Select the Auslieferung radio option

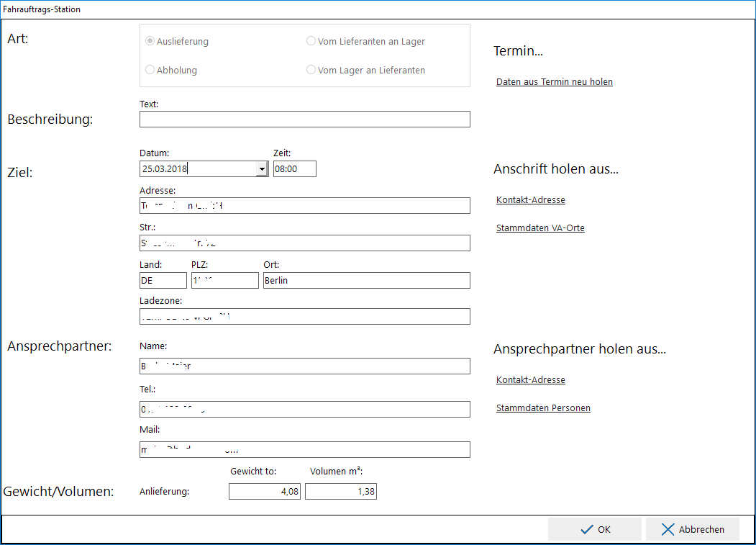(x=177, y=42)
